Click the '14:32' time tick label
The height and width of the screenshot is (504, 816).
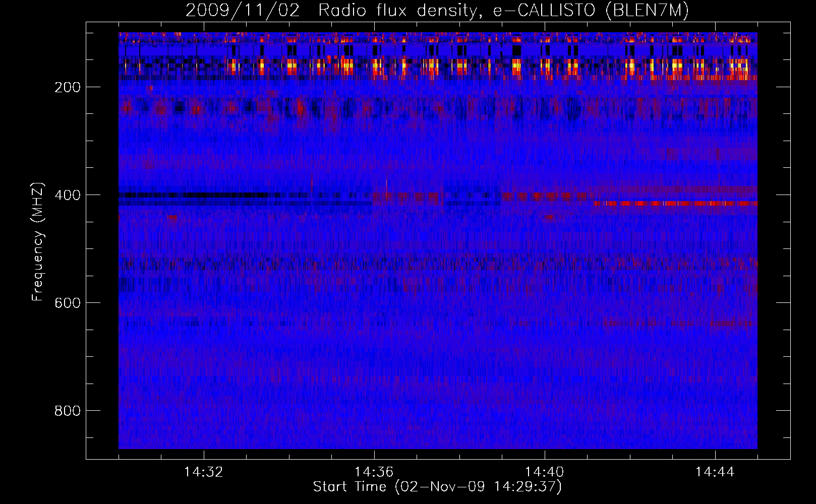[x=204, y=472]
